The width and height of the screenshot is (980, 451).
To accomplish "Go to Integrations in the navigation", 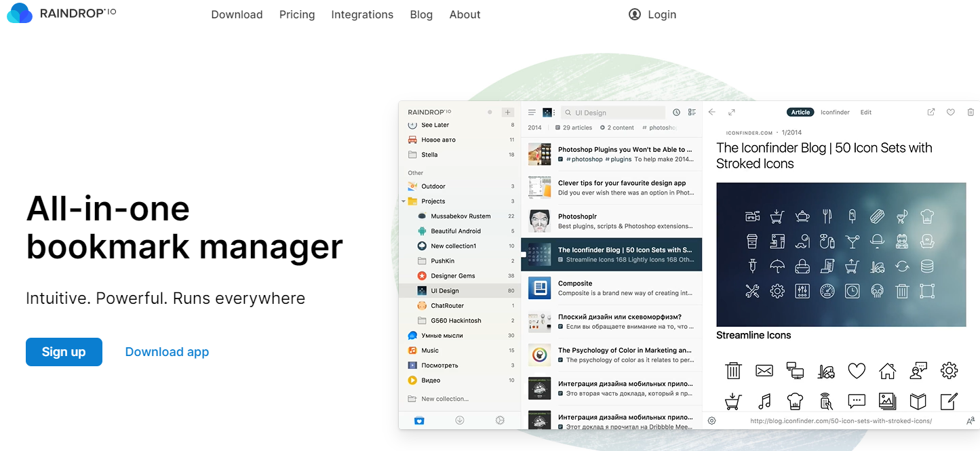I will (362, 14).
